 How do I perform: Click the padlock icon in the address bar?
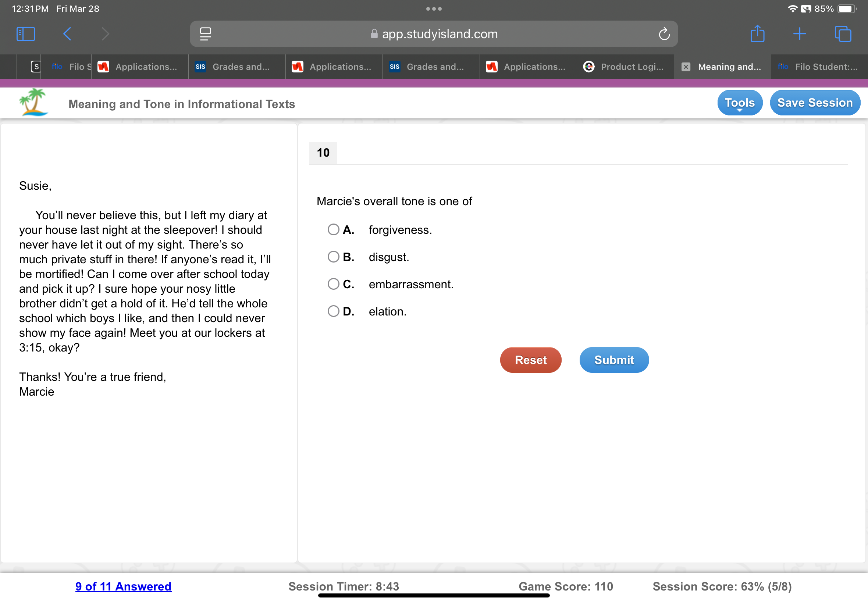point(374,34)
